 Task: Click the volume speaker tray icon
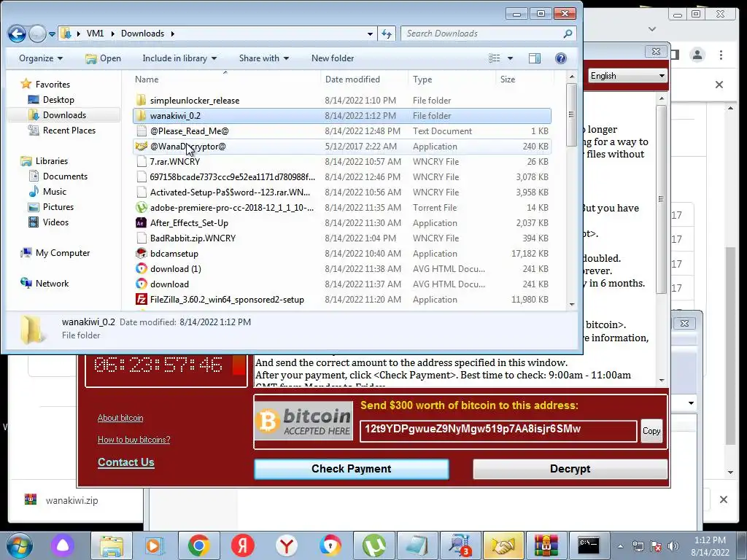[673, 546]
